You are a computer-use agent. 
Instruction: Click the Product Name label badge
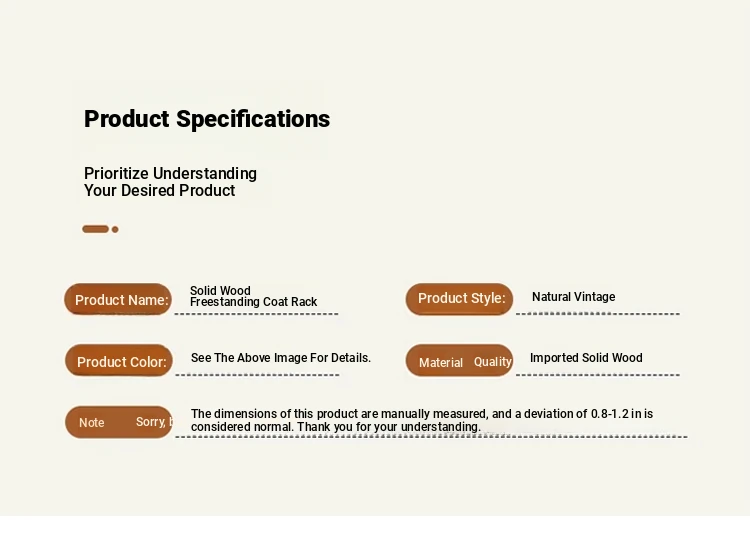coord(118,299)
